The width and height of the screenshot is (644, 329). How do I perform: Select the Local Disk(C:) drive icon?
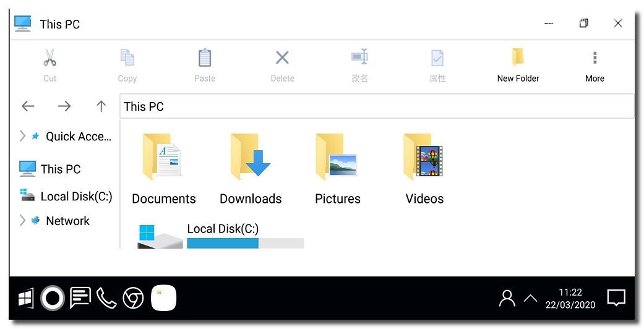[x=160, y=237]
